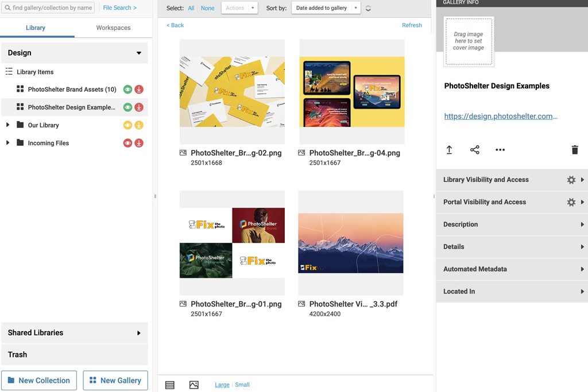Toggle green visibility eye for PhotoShelter Brand Assets
The image size is (588, 392).
coord(127,90)
